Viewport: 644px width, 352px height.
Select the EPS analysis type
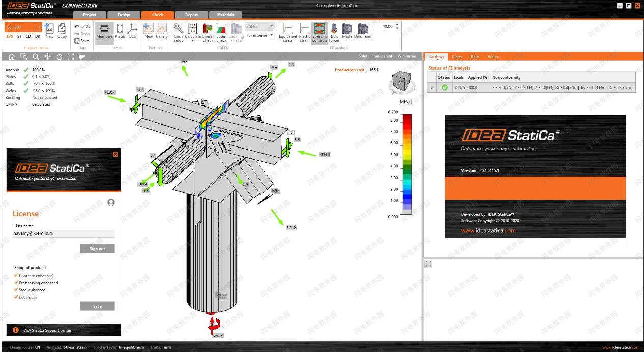tap(10, 36)
